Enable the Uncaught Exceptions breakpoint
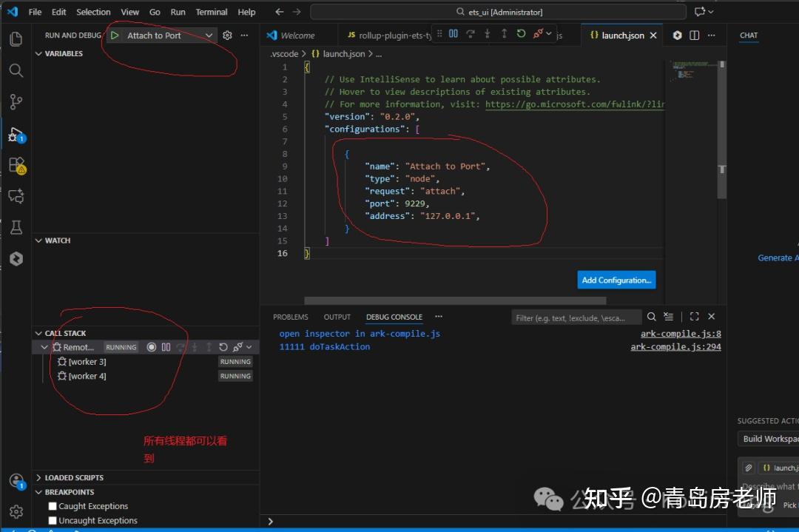 (x=51, y=520)
